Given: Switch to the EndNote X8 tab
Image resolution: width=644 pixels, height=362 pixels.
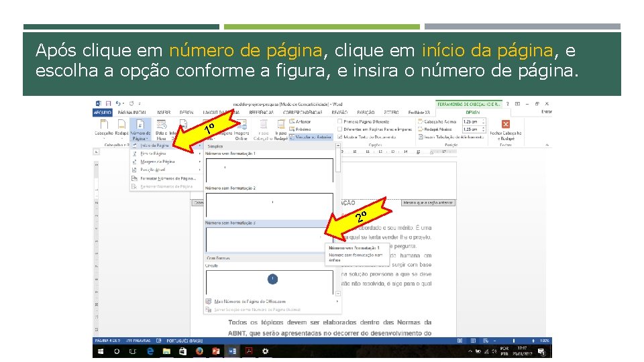Looking at the screenshot, I should [x=419, y=113].
